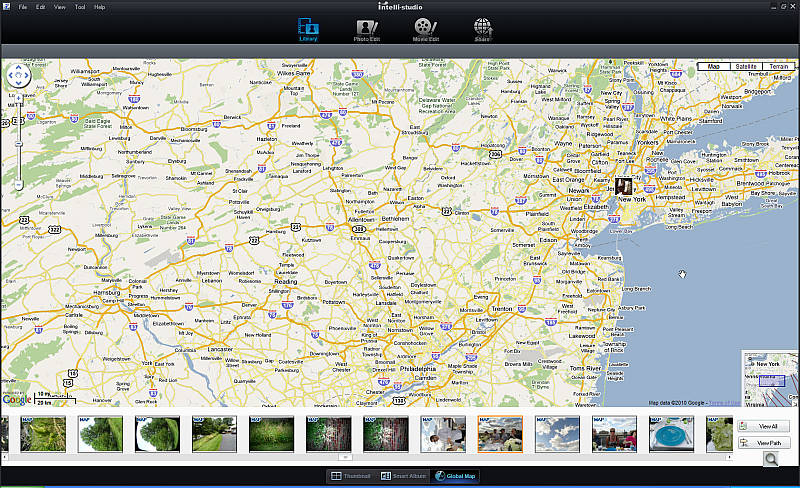
Task: Open the Photo Edit section
Action: (367, 29)
